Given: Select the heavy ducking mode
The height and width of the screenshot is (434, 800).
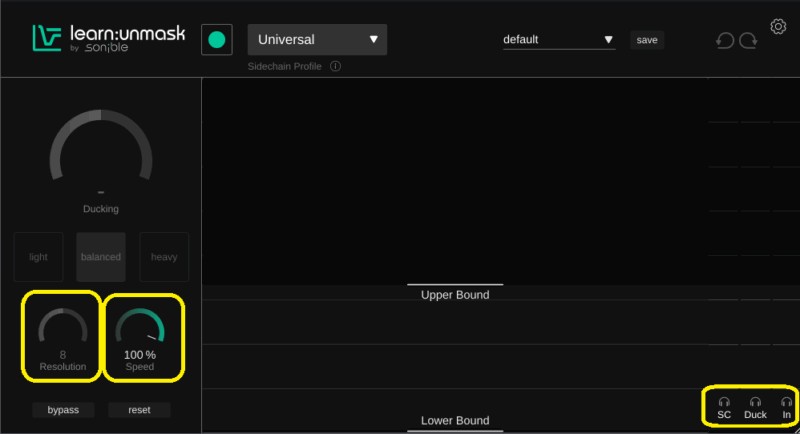Looking at the screenshot, I should [164, 257].
